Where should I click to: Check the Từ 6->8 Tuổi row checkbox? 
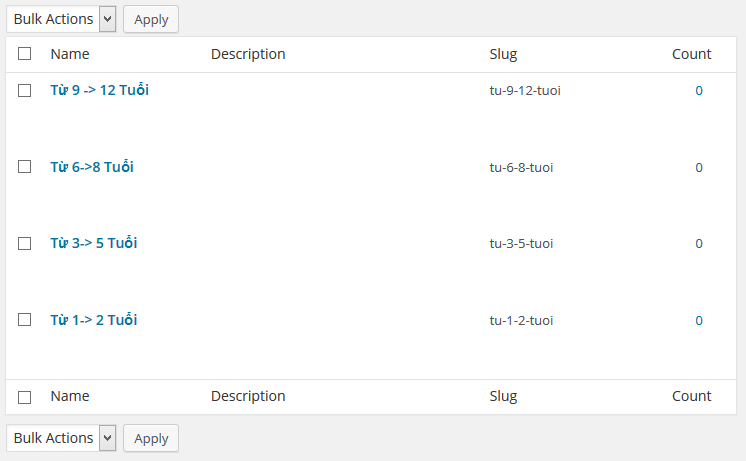point(25,167)
